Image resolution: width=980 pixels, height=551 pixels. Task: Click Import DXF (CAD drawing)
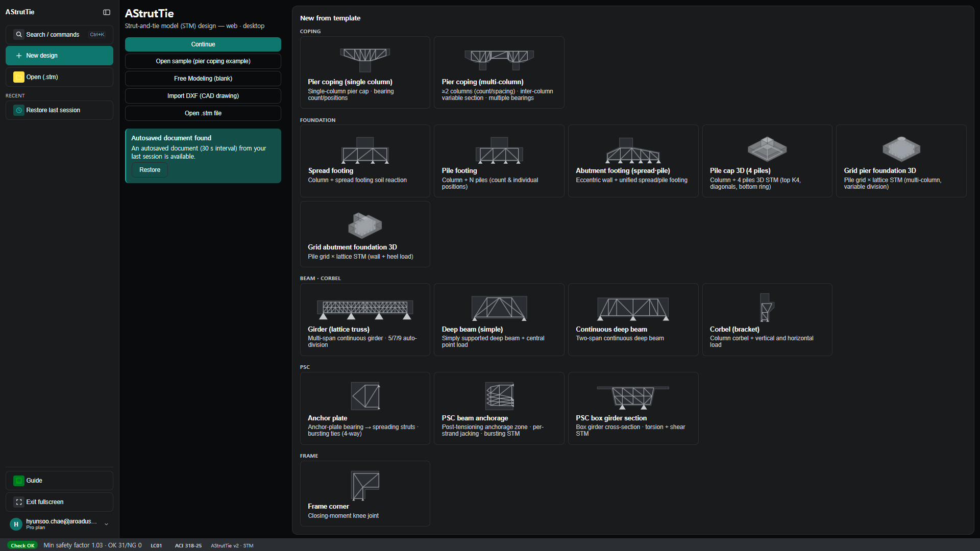click(203, 96)
